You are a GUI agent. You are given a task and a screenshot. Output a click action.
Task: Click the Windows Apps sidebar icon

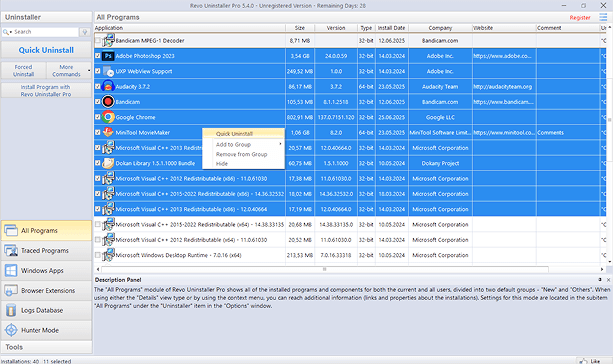point(11,270)
